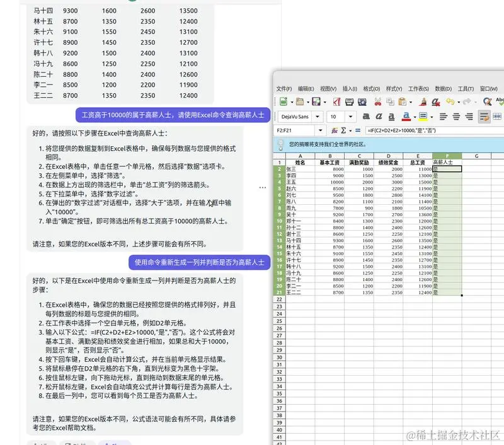Apply the yellow background color swatch
Image resolution: width=504 pixels, height=445 pixels.
pos(423,117)
